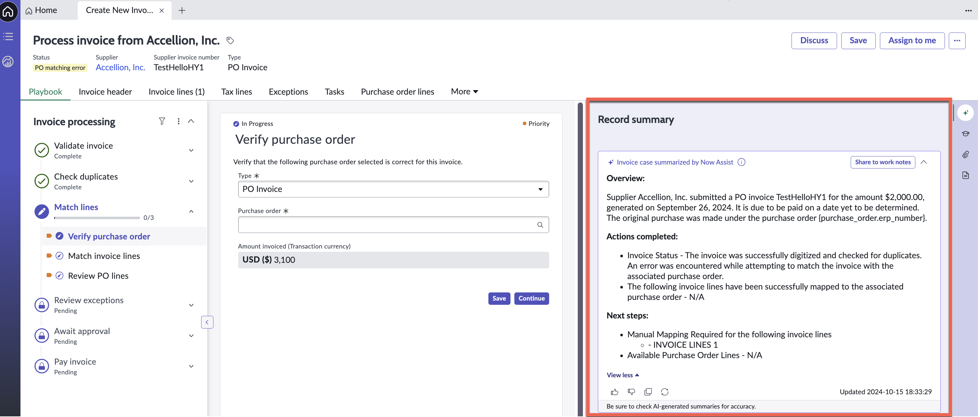
Task: Collapse the Invoice processing section
Action: coord(191,121)
